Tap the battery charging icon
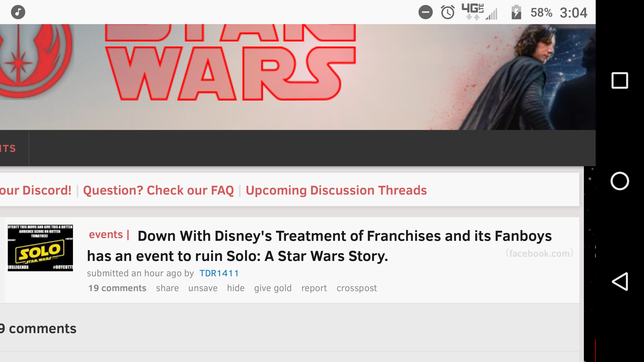 coord(516,12)
